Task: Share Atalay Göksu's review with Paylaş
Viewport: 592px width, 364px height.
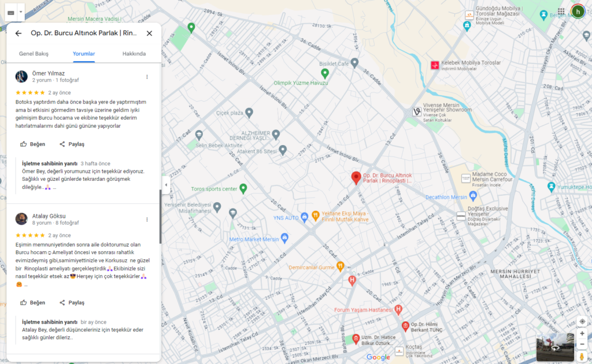Action: pos(72,303)
